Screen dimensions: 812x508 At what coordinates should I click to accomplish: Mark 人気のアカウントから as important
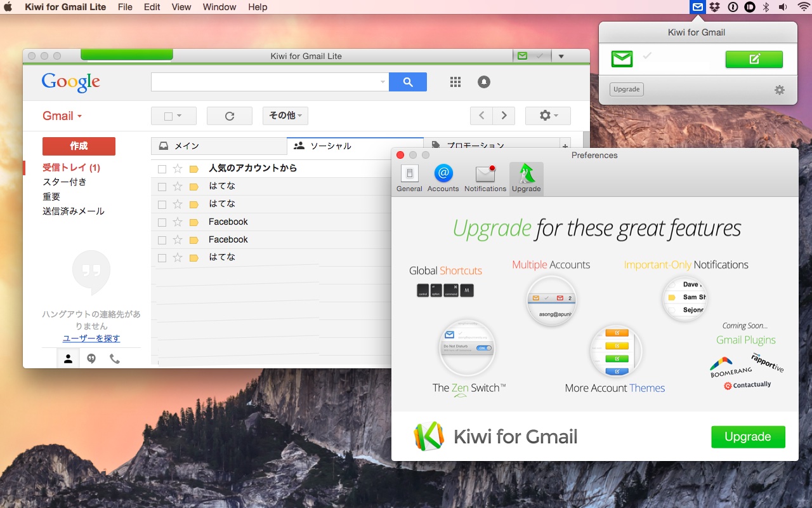pos(194,169)
